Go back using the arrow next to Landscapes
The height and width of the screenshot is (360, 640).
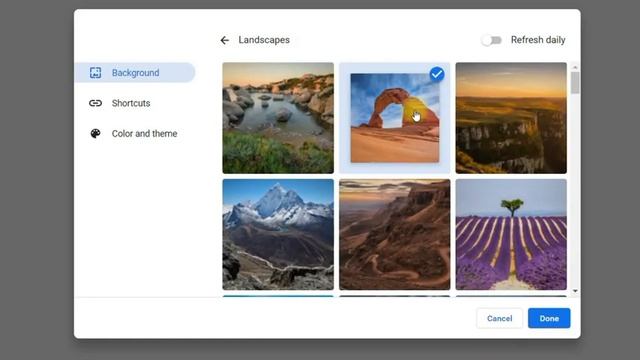tap(224, 40)
